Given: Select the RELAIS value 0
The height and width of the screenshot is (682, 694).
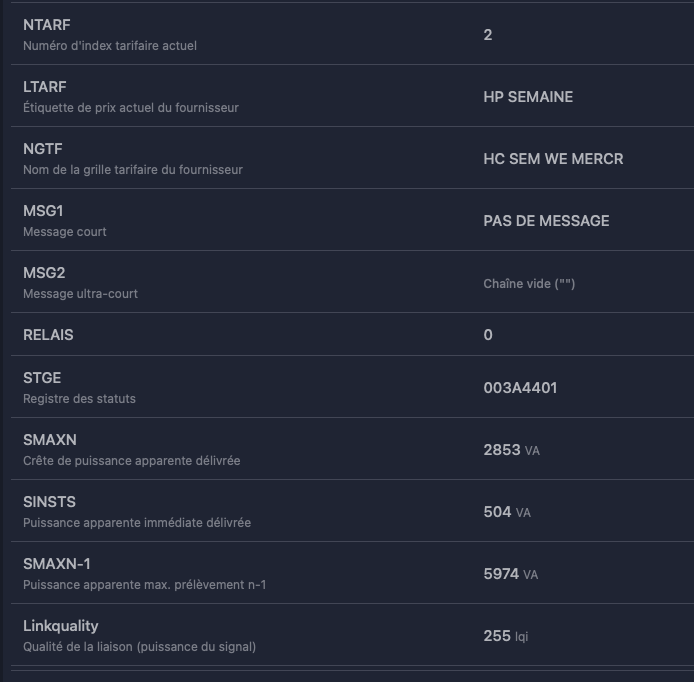Looking at the screenshot, I should pyautogui.click(x=488, y=335).
